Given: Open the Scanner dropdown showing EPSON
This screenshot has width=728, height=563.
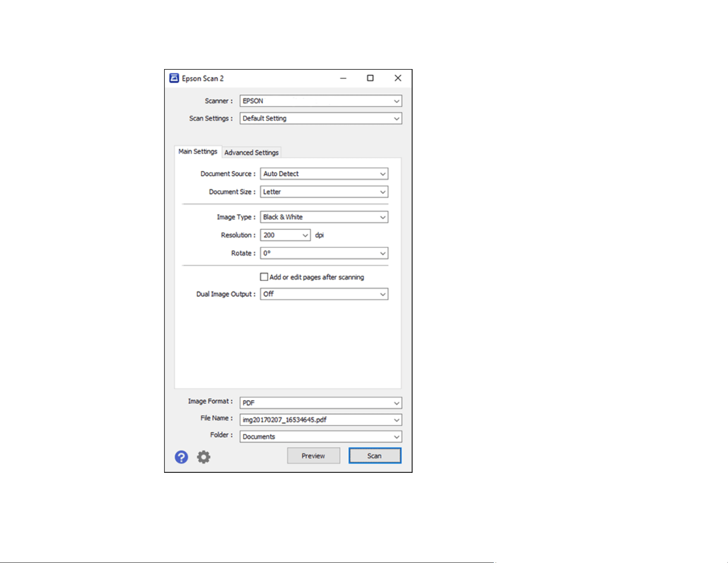Looking at the screenshot, I should (x=321, y=101).
